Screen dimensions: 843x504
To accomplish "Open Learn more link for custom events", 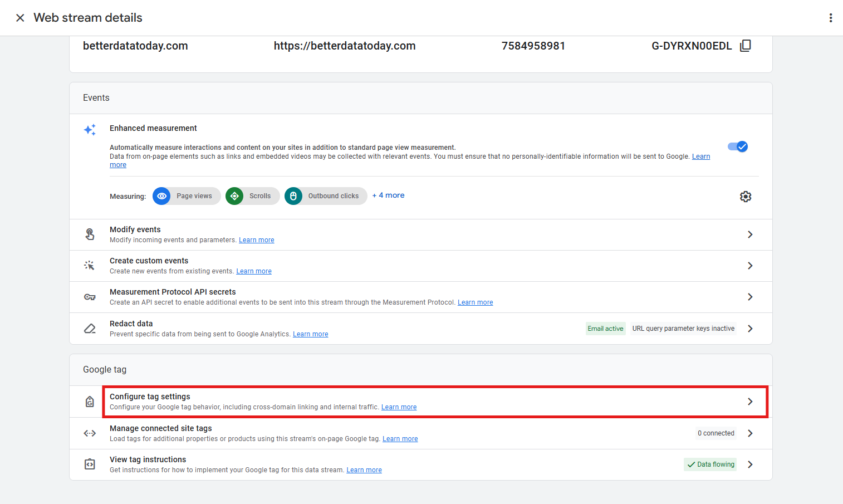I will click(254, 271).
